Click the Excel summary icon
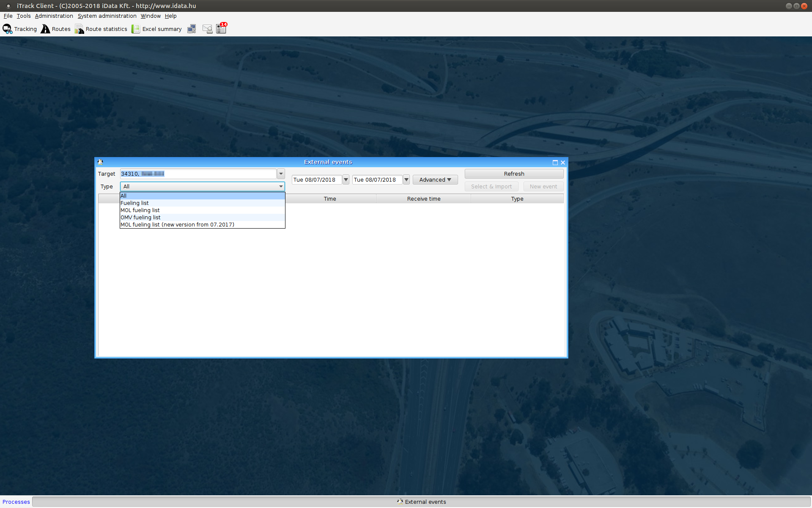Viewport: 812px width, 508px height. pos(136,29)
